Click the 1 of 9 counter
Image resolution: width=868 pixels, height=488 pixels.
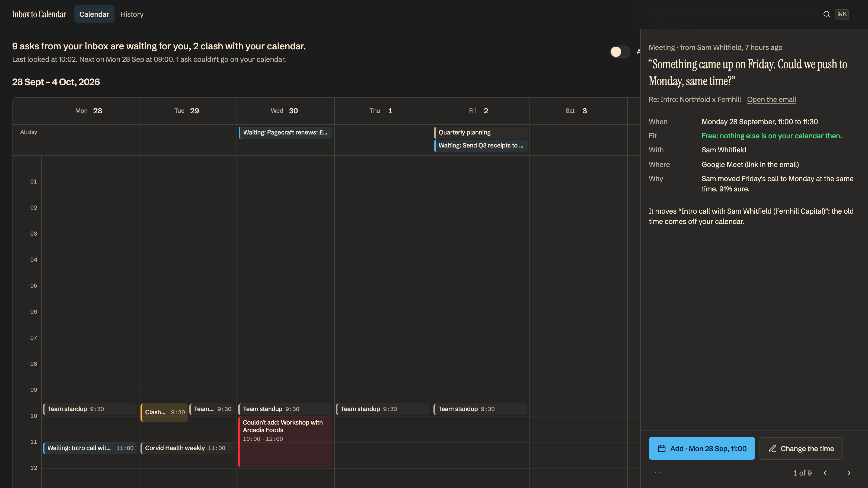(802, 473)
